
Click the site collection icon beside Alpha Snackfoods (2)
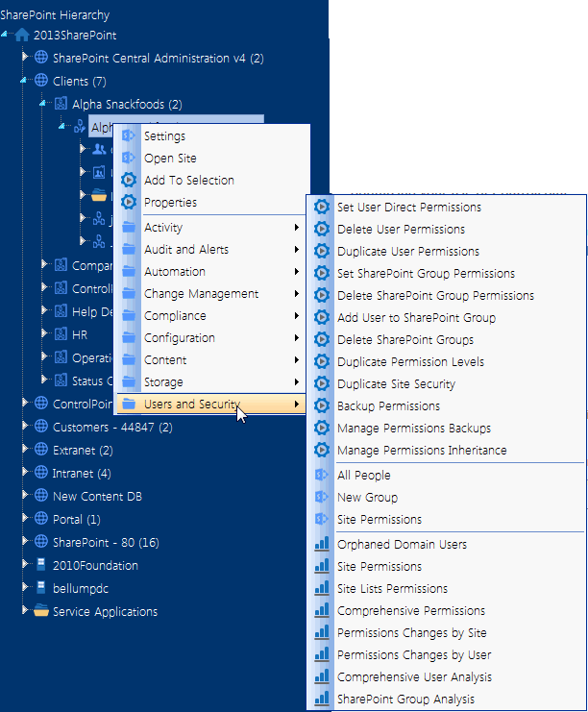(x=61, y=104)
